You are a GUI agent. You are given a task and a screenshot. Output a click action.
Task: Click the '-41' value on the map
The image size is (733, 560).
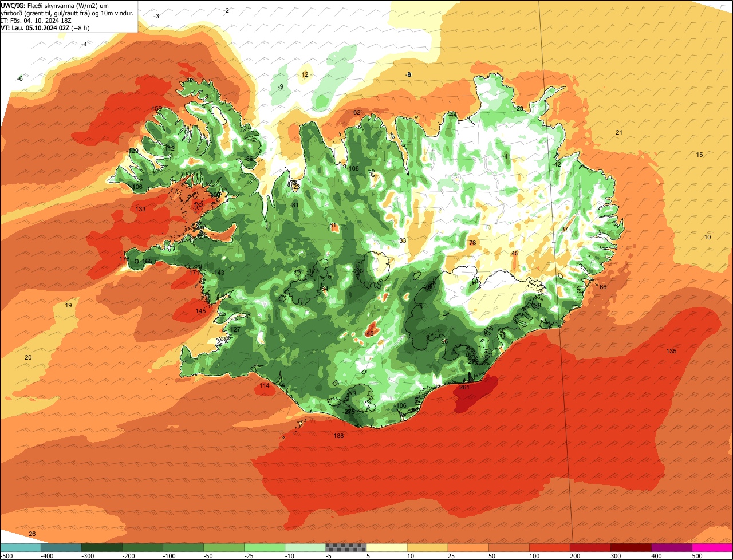click(506, 157)
